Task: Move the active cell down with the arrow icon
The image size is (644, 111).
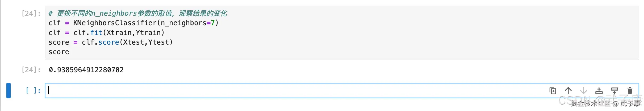Action: tap(584, 91)
